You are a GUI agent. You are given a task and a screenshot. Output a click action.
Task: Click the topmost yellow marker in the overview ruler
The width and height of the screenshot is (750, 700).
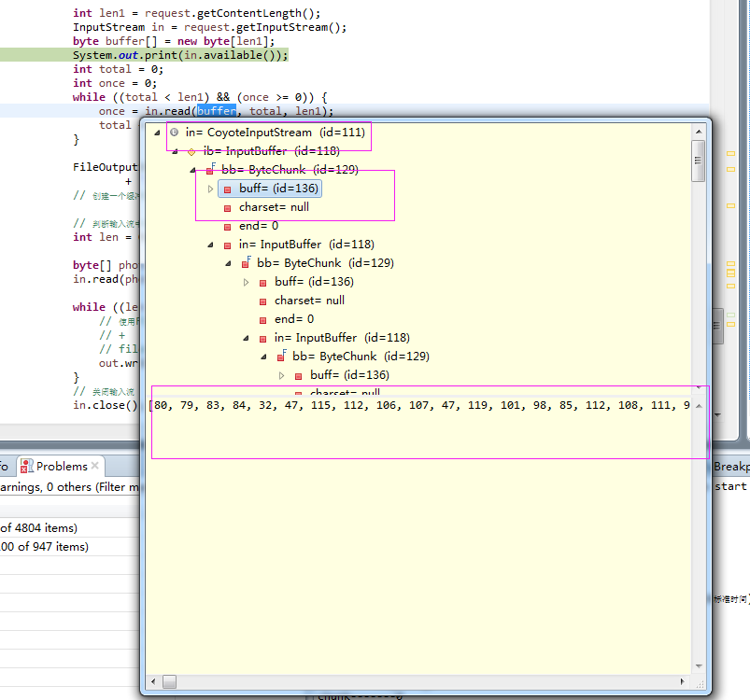pos(730,154)
